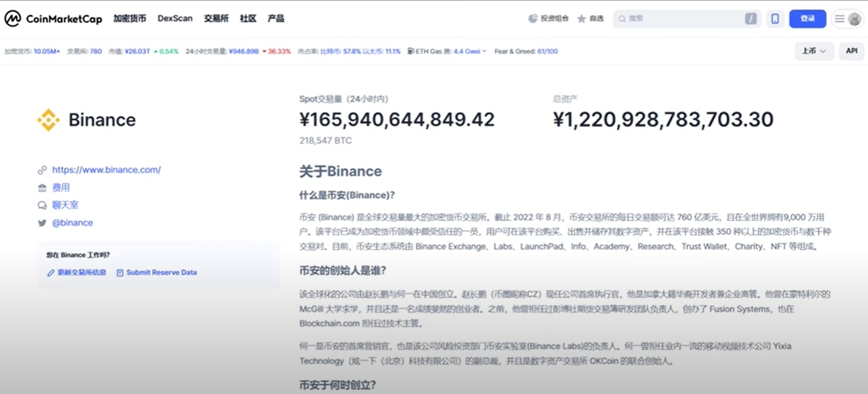Focus the 搜索 search field
Viewport: 868px width, 394px height.
pyautogui.click(x=687, y=19)
